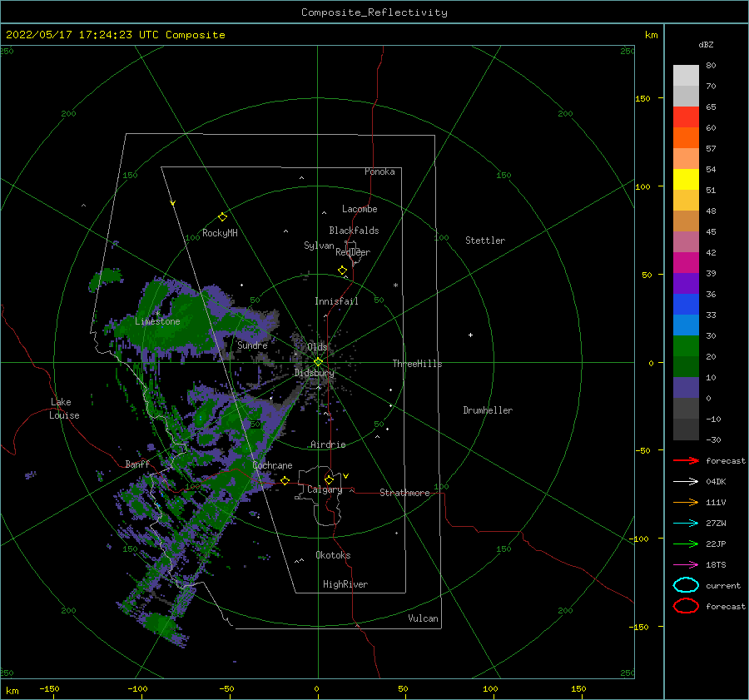Click the magenta 18TS arrow icon
This screenshot has height=700, width=749.
[686, 565]
